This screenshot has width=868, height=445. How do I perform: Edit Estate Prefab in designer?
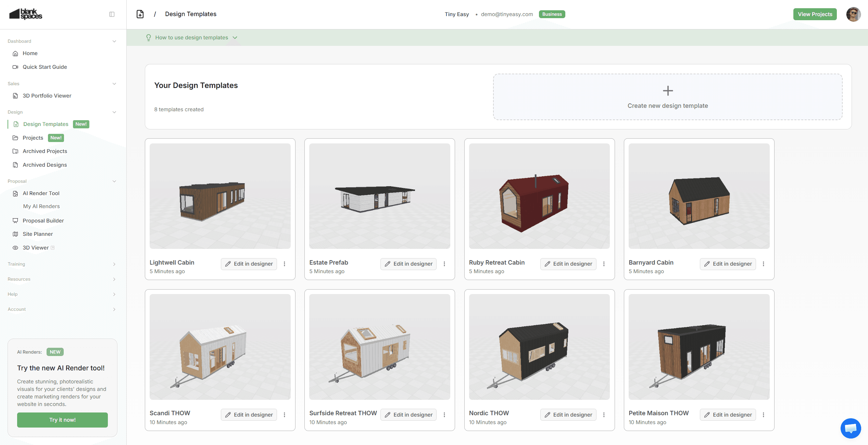[x=408, y=264]
